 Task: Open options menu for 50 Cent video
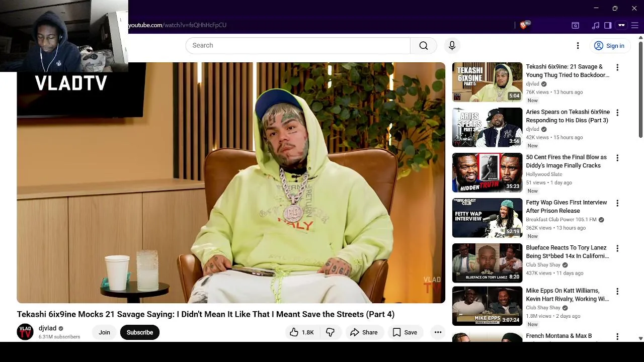click(617, 158)
